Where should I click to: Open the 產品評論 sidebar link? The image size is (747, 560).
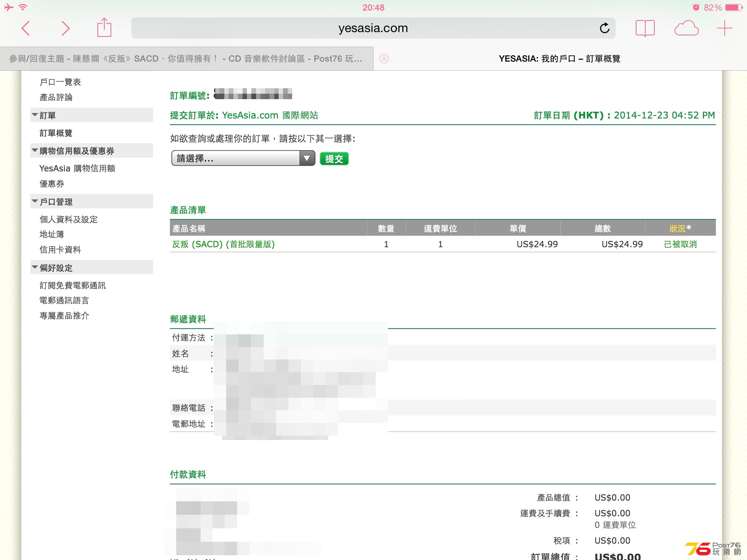click(56, 97)
